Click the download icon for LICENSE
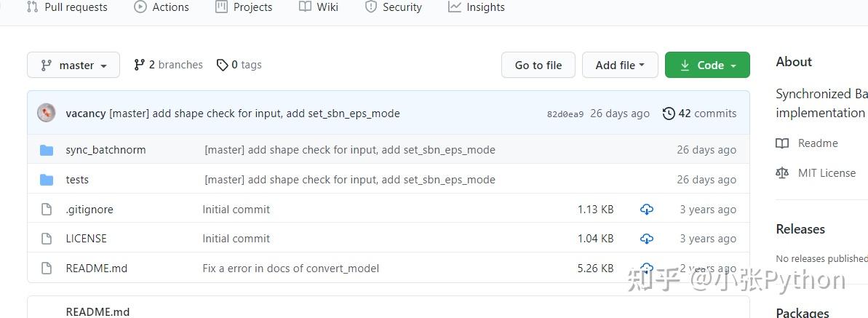This screenshot has height=318, width=868. [x=646, y=239]
